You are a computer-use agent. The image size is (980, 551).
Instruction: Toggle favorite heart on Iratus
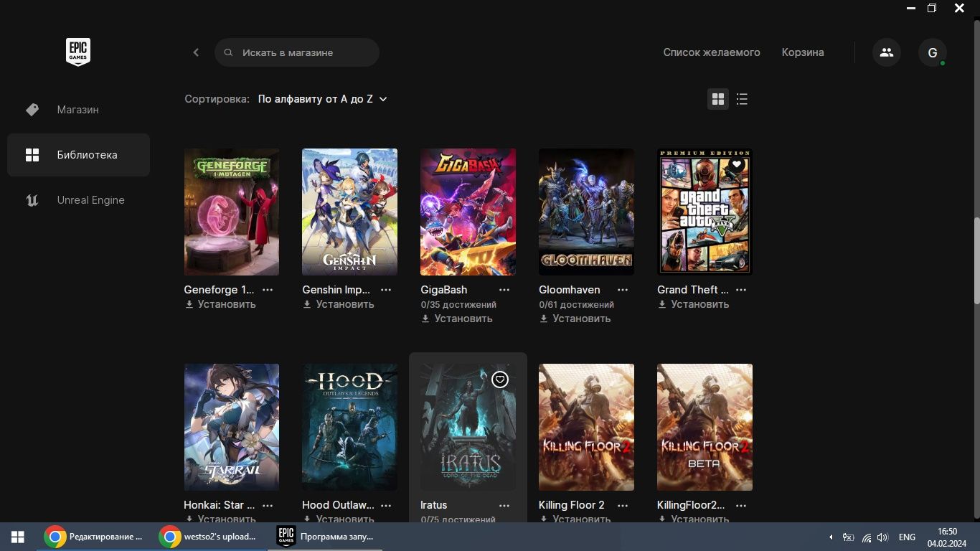click(x=500, y=380)
